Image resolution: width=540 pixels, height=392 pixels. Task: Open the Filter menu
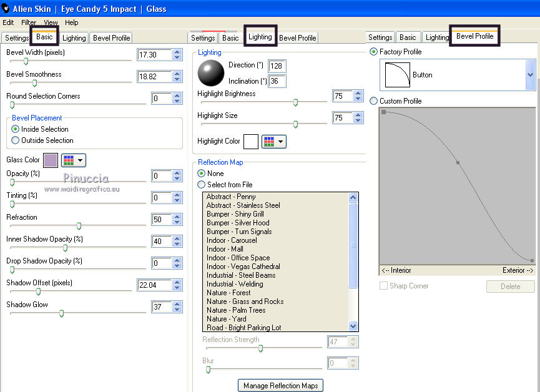[x=29, y=22]
